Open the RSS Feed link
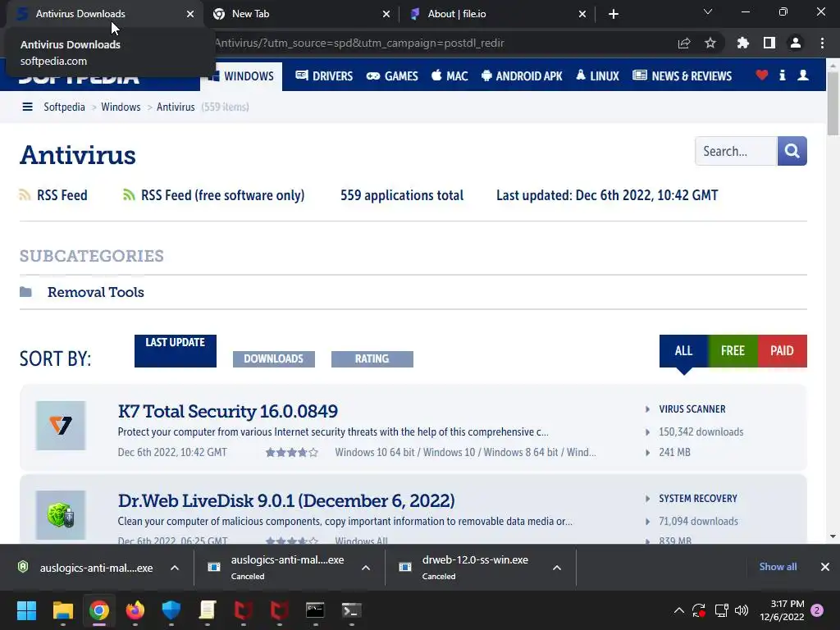This screenshot has height=630, width=840. 53,195
